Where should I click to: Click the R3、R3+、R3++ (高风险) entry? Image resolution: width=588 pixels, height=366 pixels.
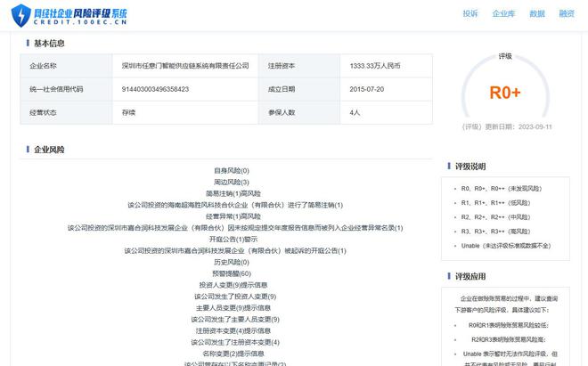coord(495,232)
